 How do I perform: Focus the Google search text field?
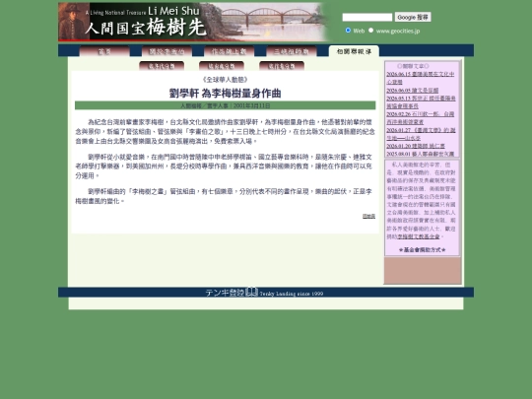click(x=367, y=17)
